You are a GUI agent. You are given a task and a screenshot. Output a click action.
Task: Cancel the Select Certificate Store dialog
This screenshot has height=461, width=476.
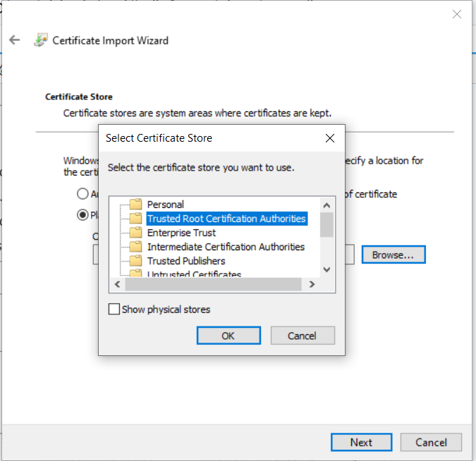click(303, 336)
